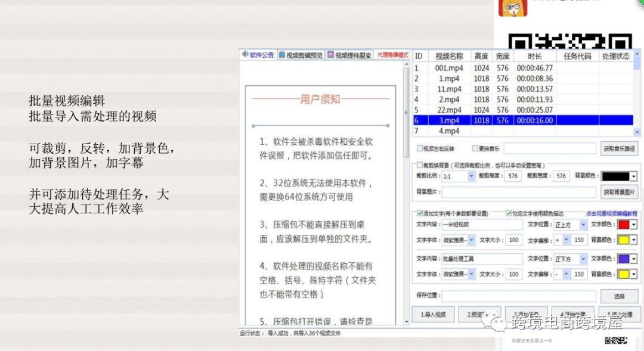The height and width of the screenshot is (351, 644).
Task: Open second 文字字体 dropdown beside 批量处理工具 row
Action: click(471, 274)
